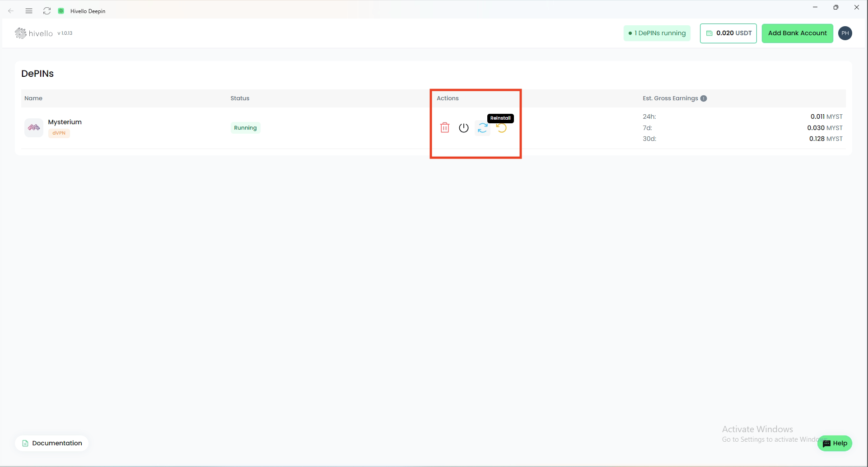Click the dVPN tag under Mysterium

tap(59, 133)
